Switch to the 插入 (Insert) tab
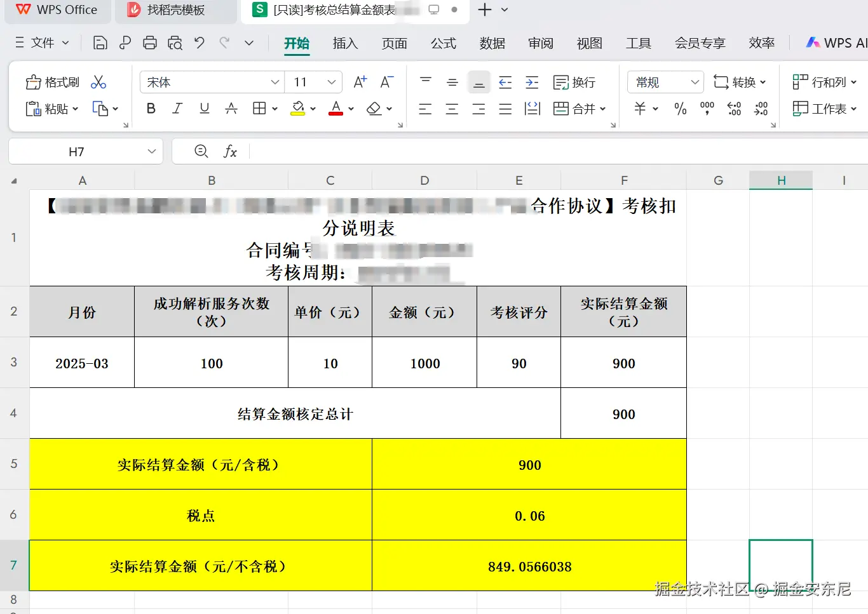 (345, 43)
